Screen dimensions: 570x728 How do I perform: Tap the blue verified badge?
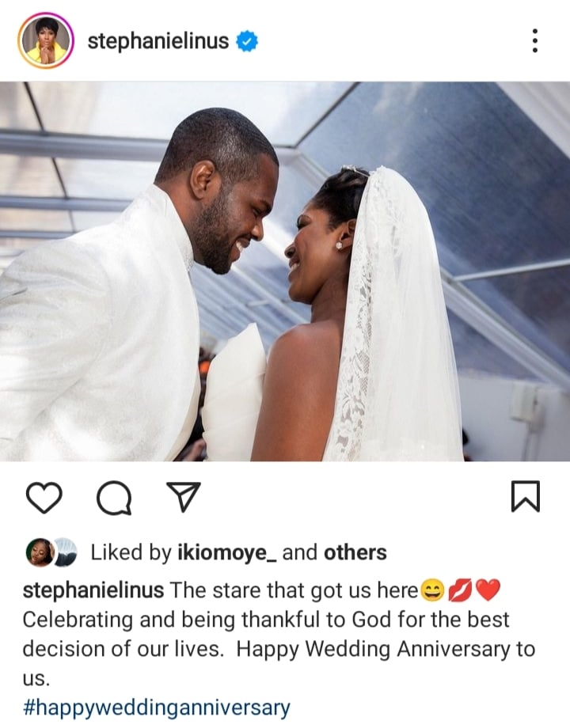247,41
